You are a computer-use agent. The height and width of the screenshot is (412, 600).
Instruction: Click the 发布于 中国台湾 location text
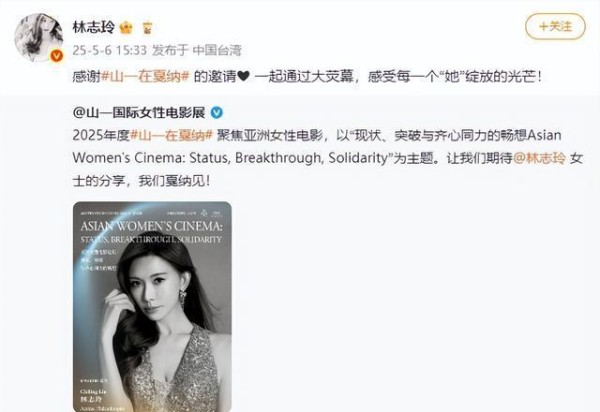[197, 50]
